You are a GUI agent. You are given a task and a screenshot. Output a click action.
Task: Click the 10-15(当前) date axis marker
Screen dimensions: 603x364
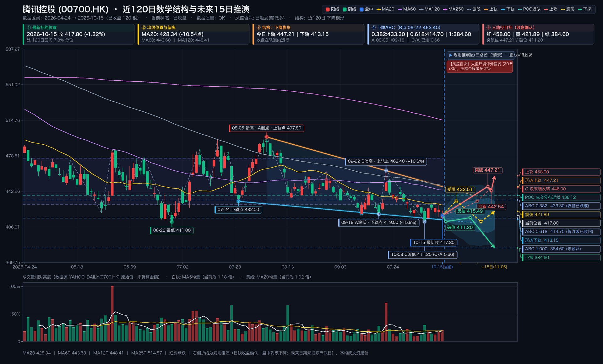(x=442, y=267)
